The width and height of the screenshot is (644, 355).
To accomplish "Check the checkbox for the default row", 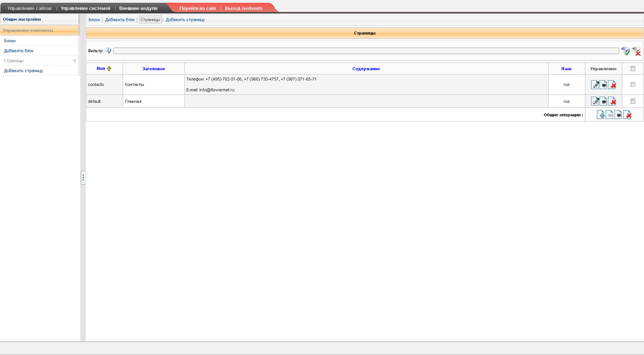I will (x=633, y=101).
